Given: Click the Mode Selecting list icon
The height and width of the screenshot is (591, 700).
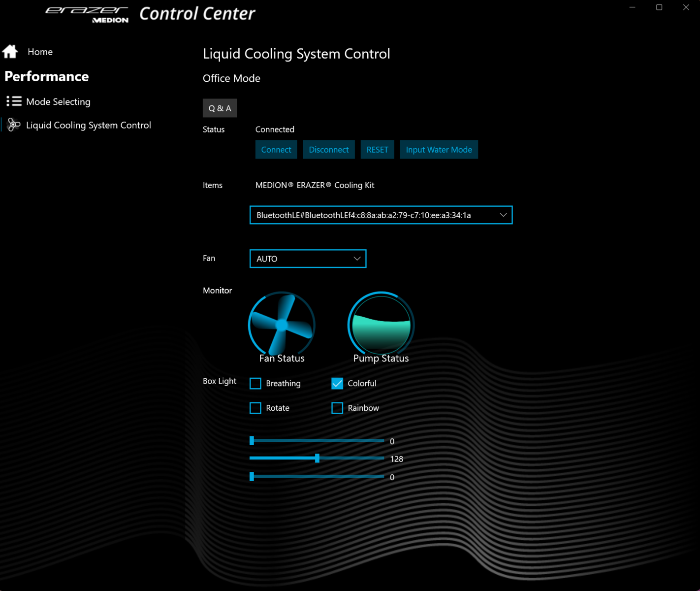Looking at the screenshot, I should pos(14,101).
